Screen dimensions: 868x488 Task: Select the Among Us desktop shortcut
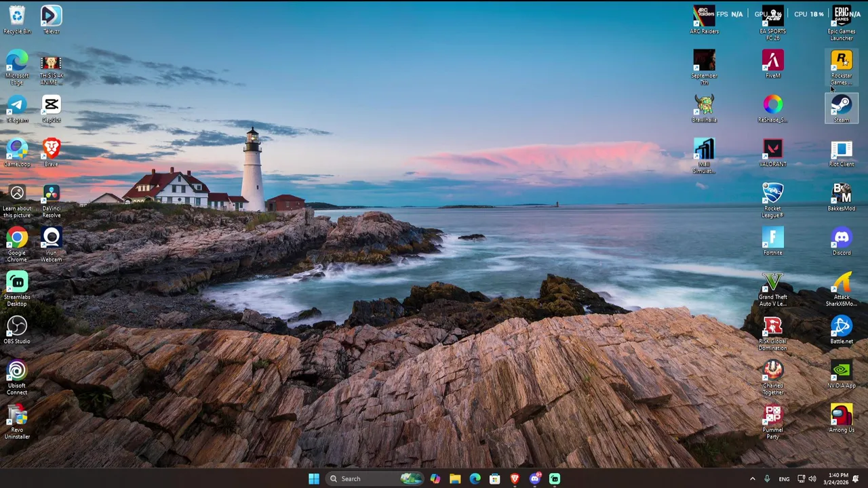click(842, 419)
